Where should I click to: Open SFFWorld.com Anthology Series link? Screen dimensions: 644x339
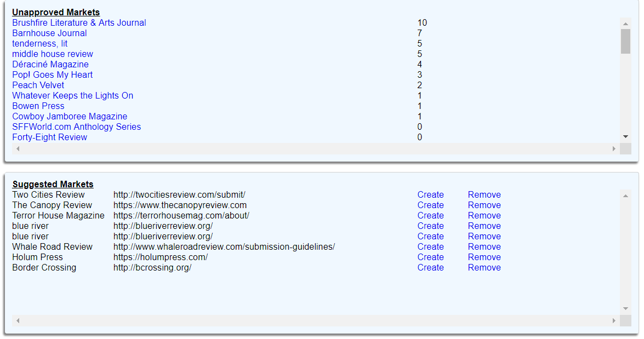pyautogui.click(x=76, y=127)
